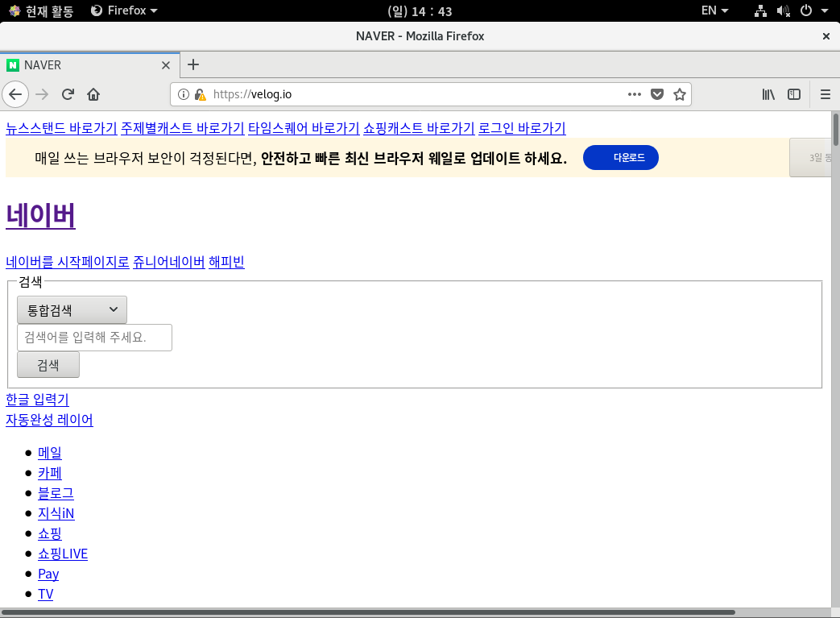Image resolution: width=840 pixels, height=618 pixels.
Task: Focus the 검색어를 입력해 주세요 search field
Action: (94, 338)
